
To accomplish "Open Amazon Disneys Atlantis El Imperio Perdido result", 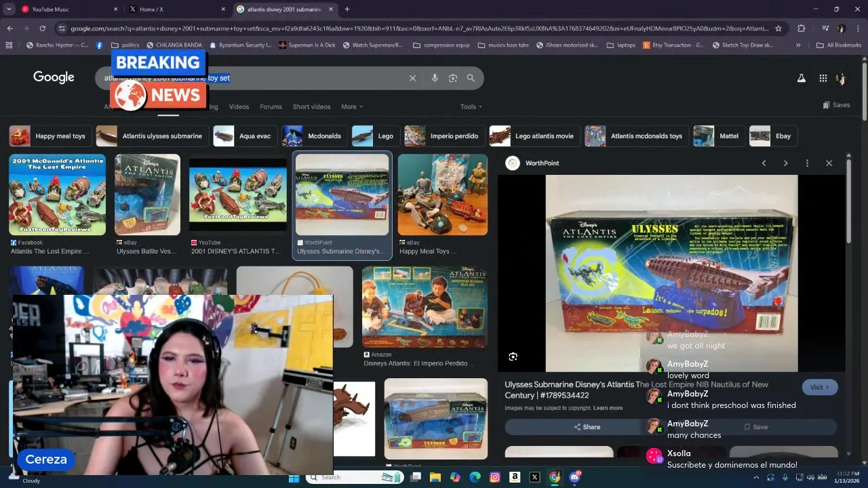I will [425, 307].
